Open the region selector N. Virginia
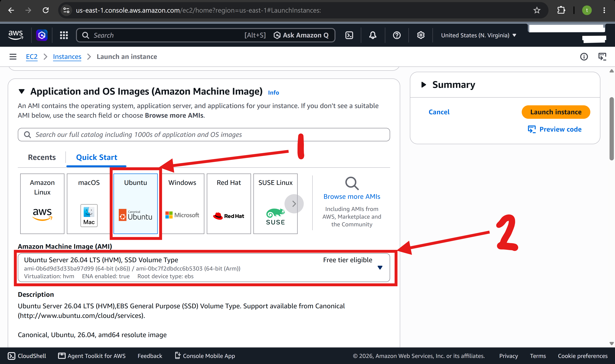Screen dimensions: 615x364 click(x=478, y=35)
